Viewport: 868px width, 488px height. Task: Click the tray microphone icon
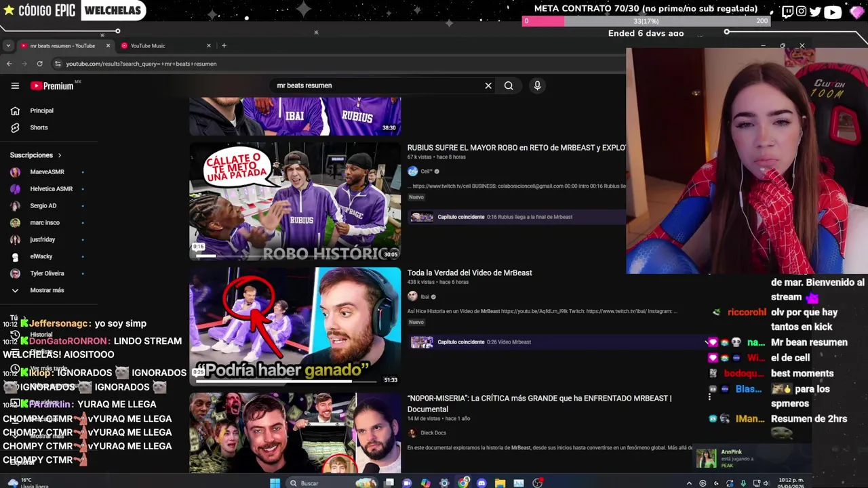[743, 483]
